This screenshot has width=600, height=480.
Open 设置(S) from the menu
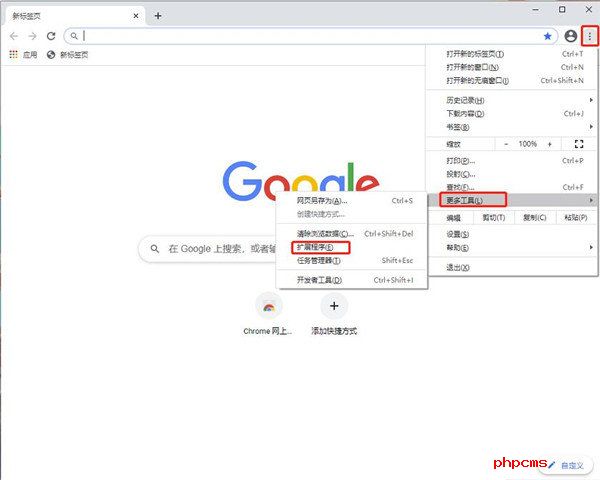[512, 234]
